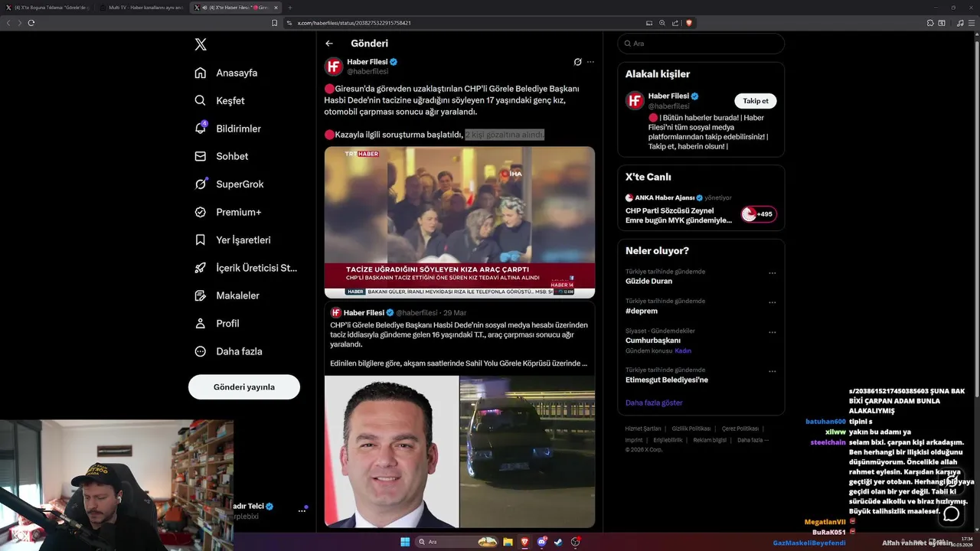Open the Sohbet messages page
Viewport: 980px width, 551px height.
221,156
